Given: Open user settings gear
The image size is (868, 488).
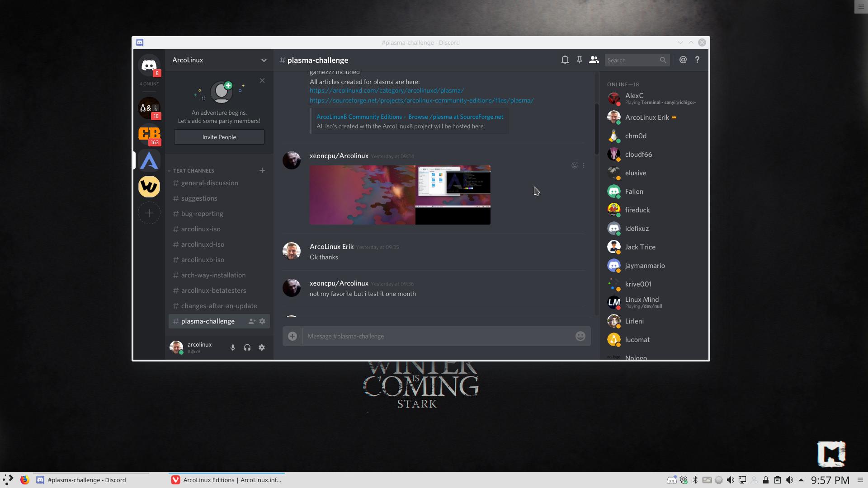Looking at the screenshot, I should pyautogui.click(x=262, y=347).
